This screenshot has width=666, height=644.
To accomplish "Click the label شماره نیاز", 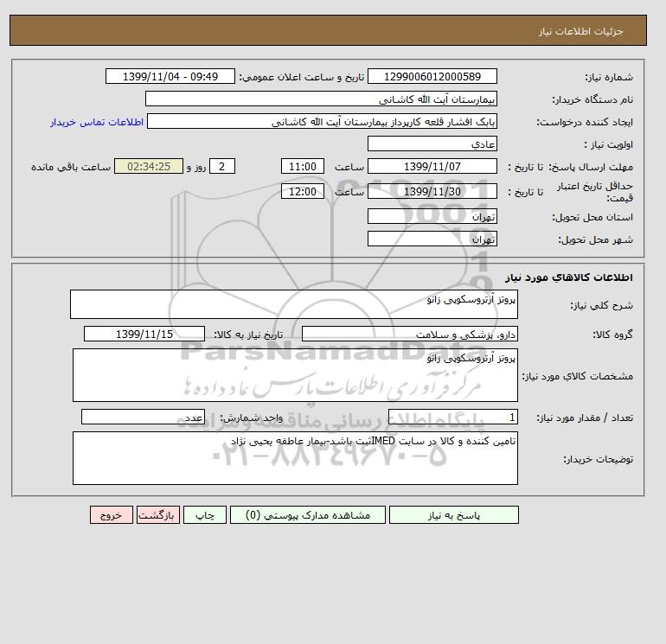I will click(x=609, y=77).
